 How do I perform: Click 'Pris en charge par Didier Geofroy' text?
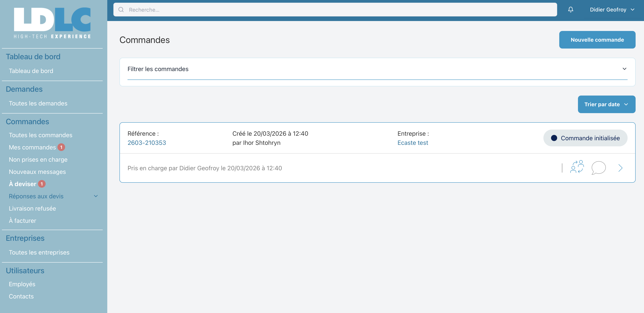173,168
